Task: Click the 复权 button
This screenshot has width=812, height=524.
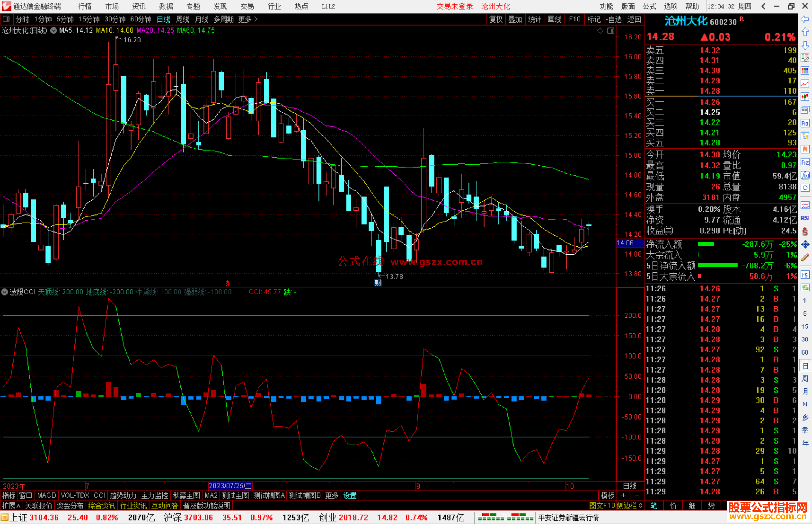Action: tap(496, 19)
